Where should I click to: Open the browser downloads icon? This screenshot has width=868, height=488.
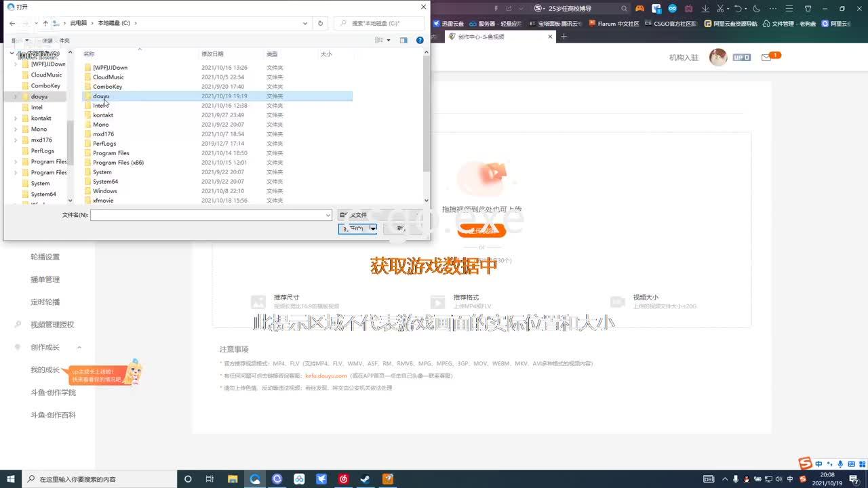coord(705,9)
